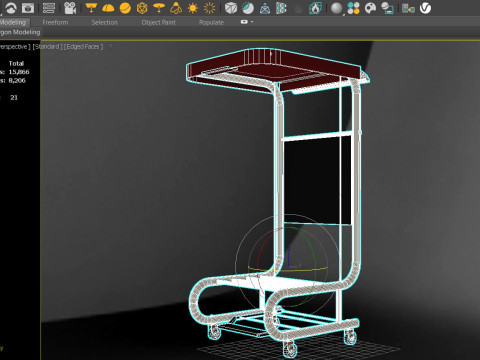Open the Populate ribbon tab
480x360 pixels.
(211, 22)
